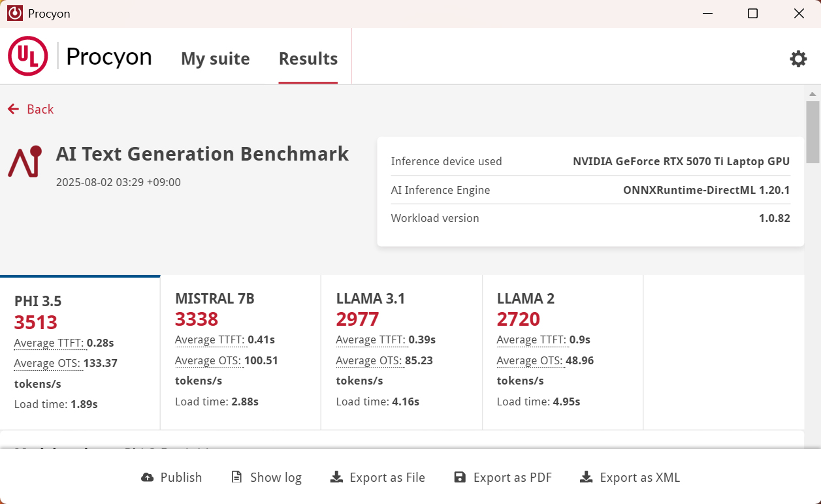Screen dimensions: 821x504
Task: Click the Export as File download icon
Action: click(336, 477)
